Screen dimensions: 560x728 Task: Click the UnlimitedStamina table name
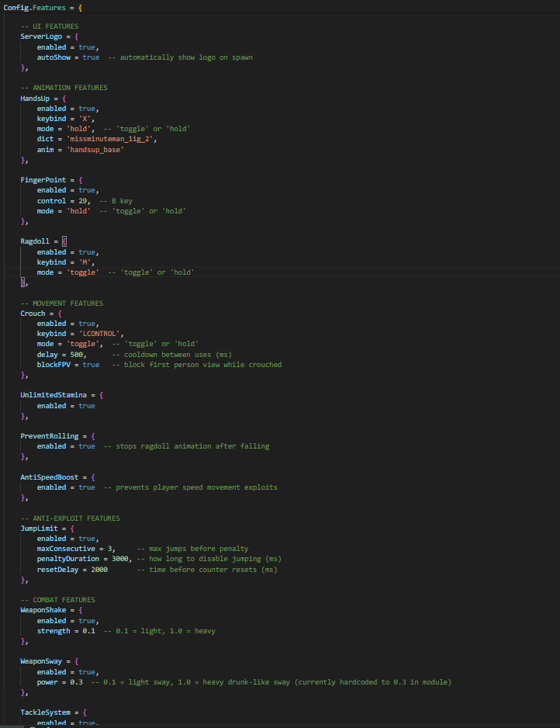coord(54,395)
